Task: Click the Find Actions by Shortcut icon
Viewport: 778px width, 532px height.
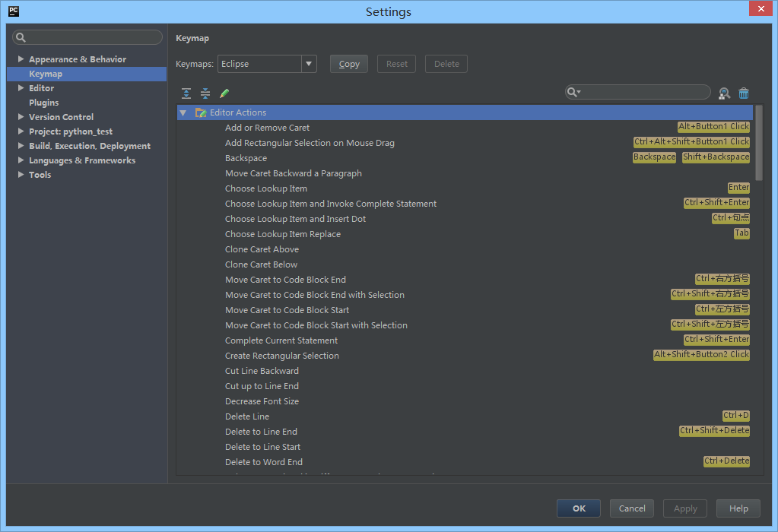Action: coord(725,93)
